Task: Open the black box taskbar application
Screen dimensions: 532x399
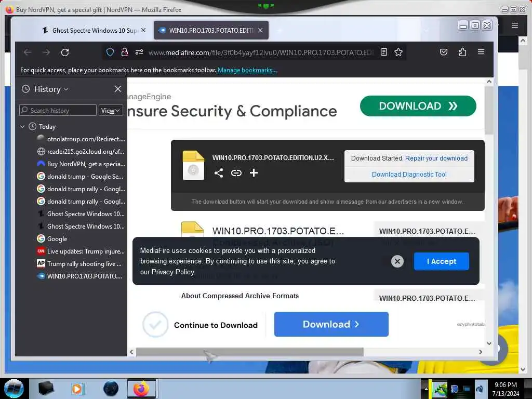Action: tap(46, 389)
